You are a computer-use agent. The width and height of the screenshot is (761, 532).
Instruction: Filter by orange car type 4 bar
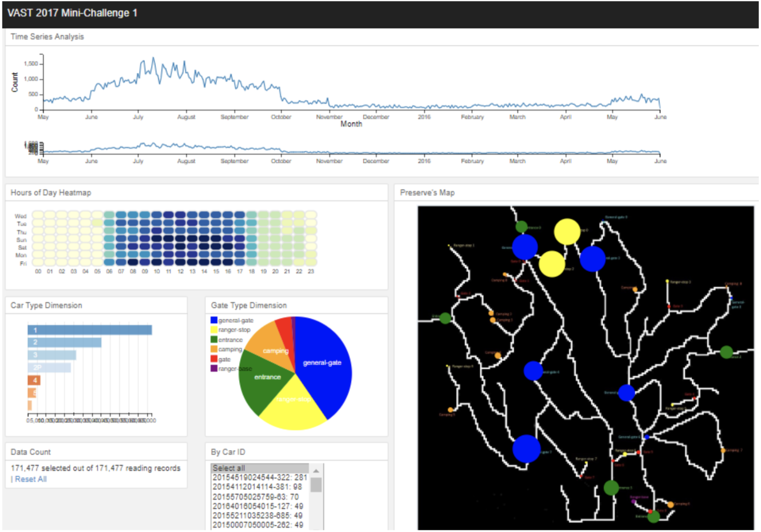click(x=34, y=380)
